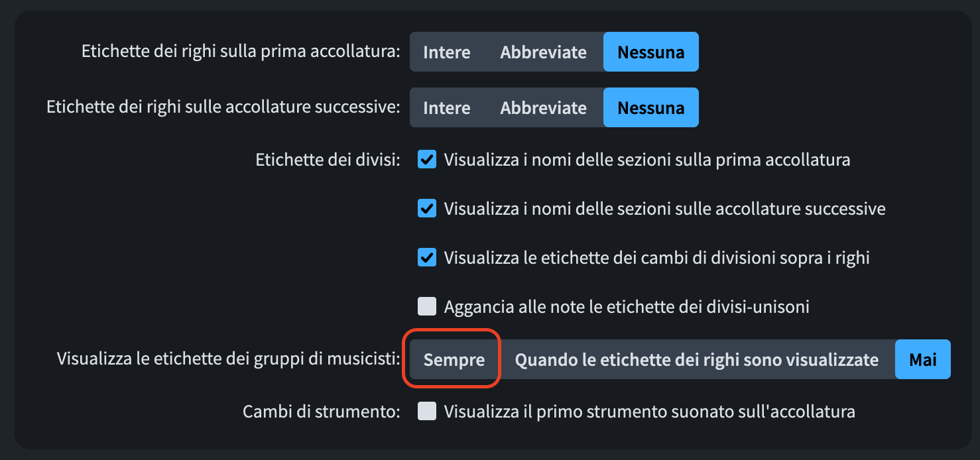The width and height of the screenshot is (980, 460).
Task: Click Nessuna for subsequent systems staff labels
Action: point(650,108)
